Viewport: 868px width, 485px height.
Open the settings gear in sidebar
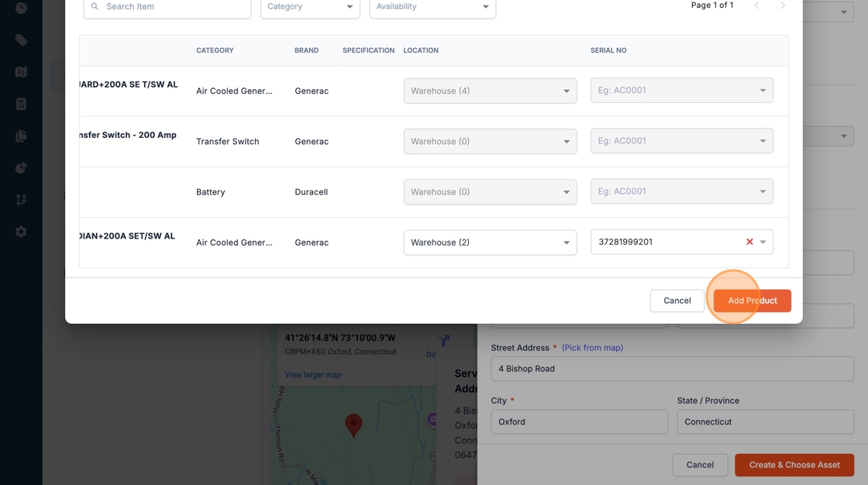(x=21, y=232)
